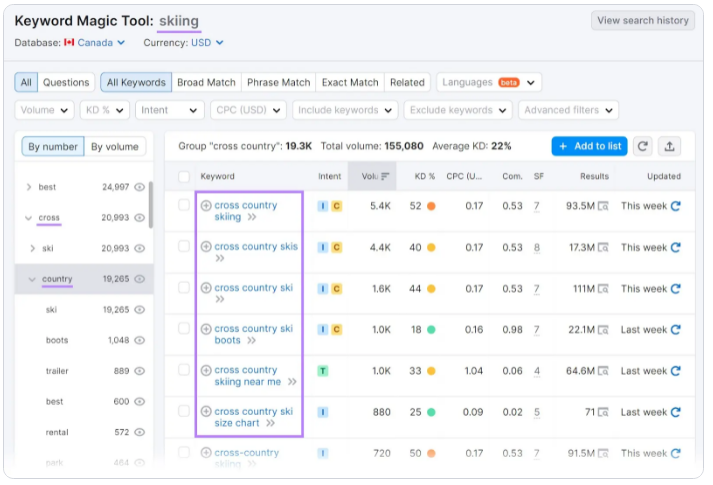
Task: Expand the best group with 24,997 keywords
Action: (x=29, y=187)
